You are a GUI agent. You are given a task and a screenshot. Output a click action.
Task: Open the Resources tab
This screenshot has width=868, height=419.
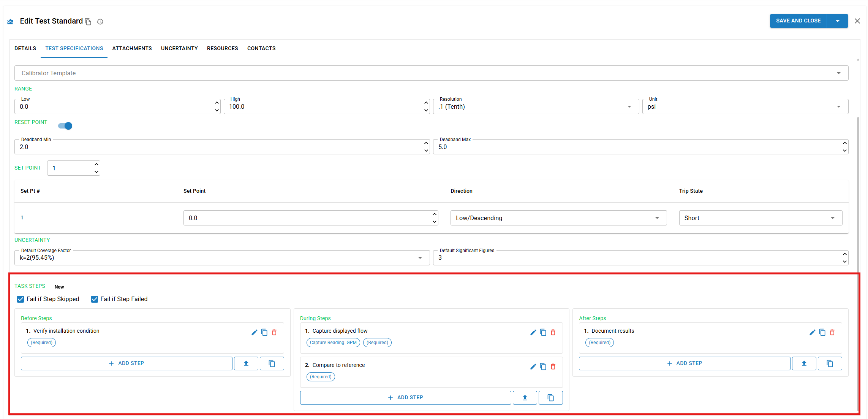(223, 48)
